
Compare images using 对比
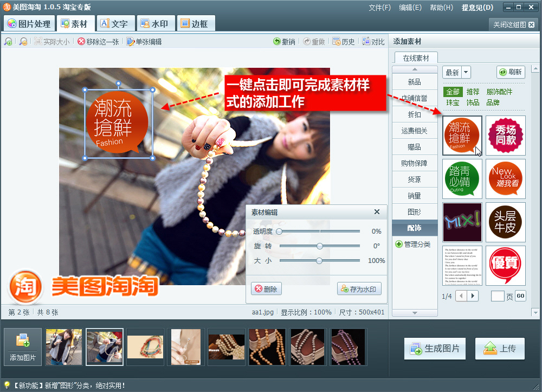373,42
